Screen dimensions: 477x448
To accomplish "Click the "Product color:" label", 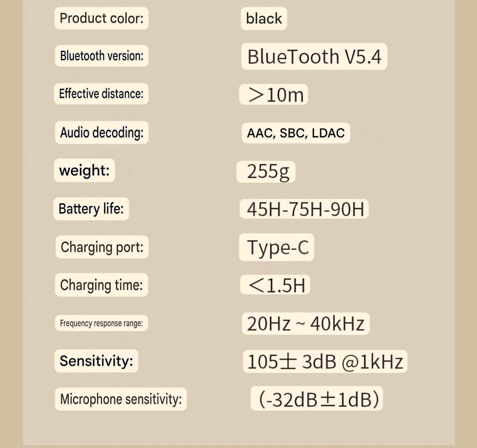I will 101,18.
